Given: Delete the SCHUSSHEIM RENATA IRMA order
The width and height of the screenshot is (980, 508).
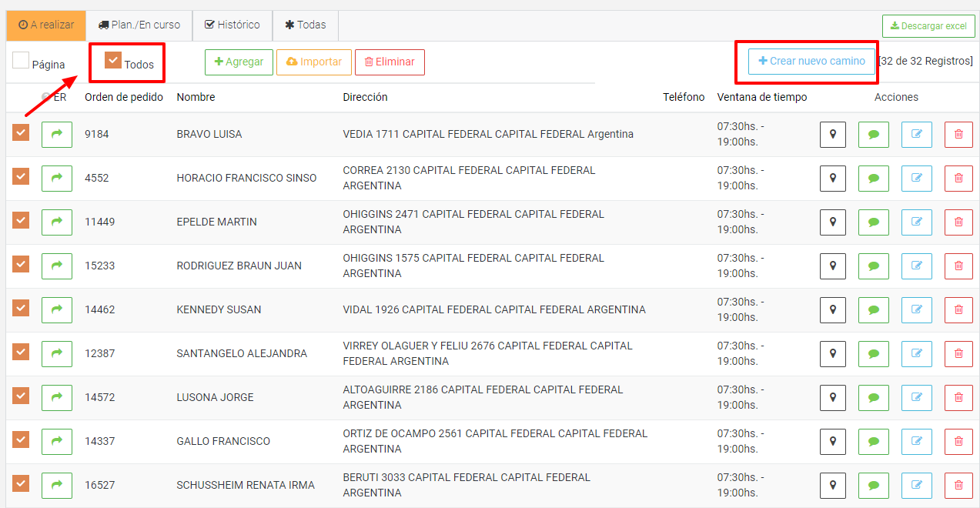Looking at the screenshot, I should click(x=958, y=486).
